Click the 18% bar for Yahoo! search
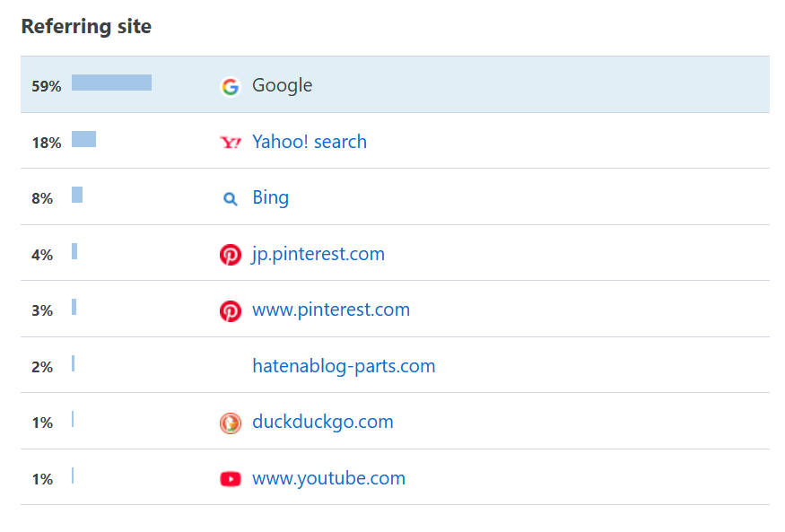 (83, 139)
